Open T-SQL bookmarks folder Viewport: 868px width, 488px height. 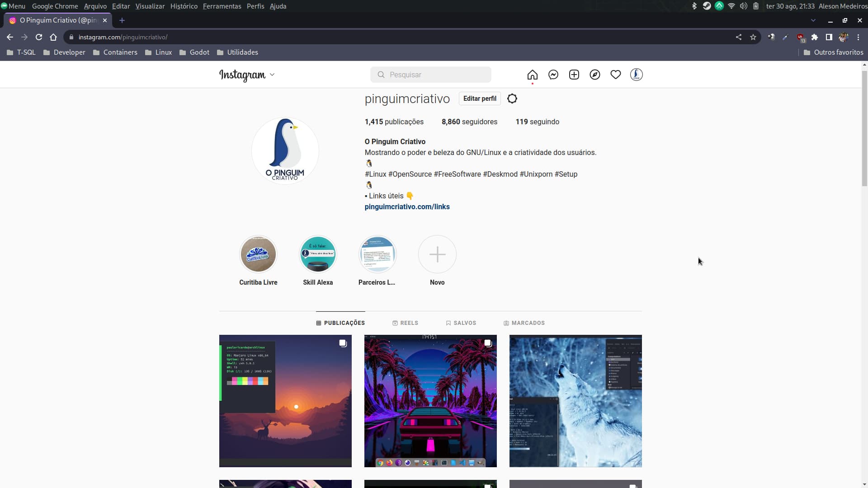coord(21,52)
